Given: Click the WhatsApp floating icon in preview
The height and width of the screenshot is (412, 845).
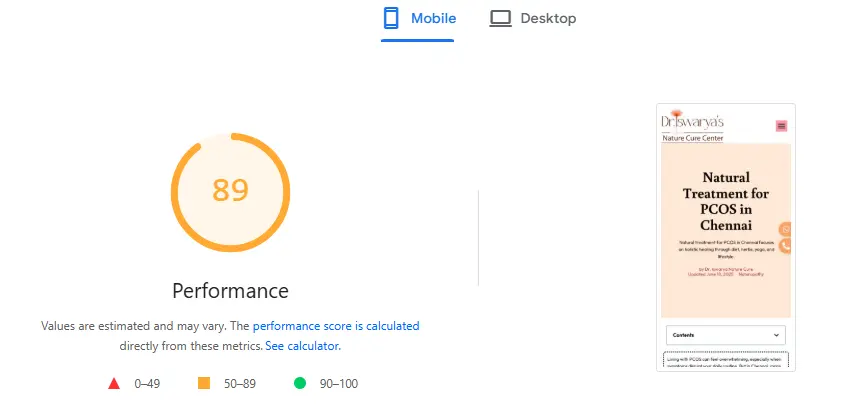Looking at the screenshot, I should pyautogui.click(x=785, y=229).
